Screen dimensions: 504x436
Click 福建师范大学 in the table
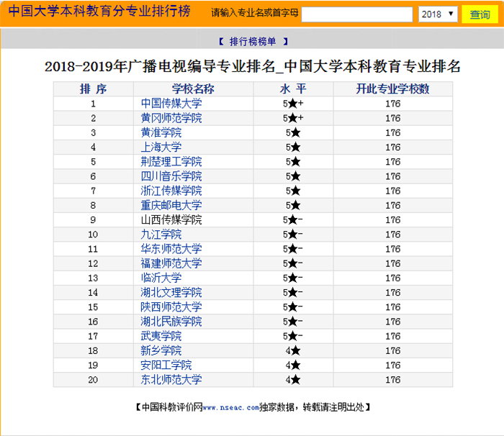(171, 263)
